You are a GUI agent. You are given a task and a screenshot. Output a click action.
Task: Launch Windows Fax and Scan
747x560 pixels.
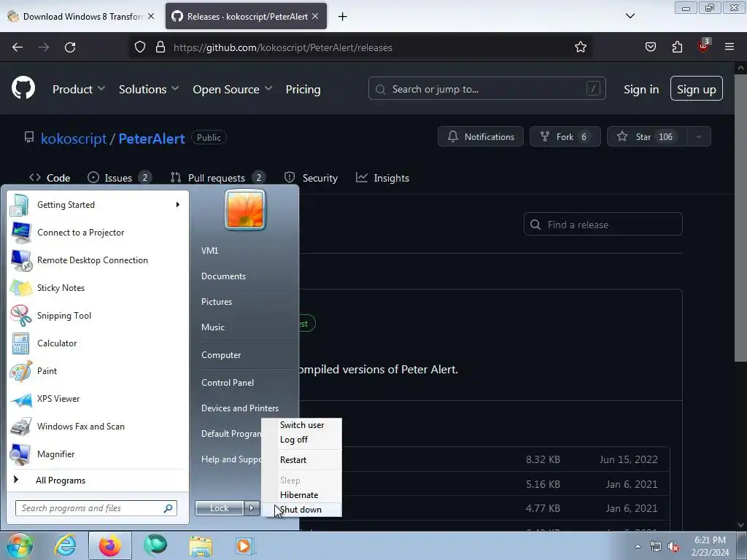98,426
